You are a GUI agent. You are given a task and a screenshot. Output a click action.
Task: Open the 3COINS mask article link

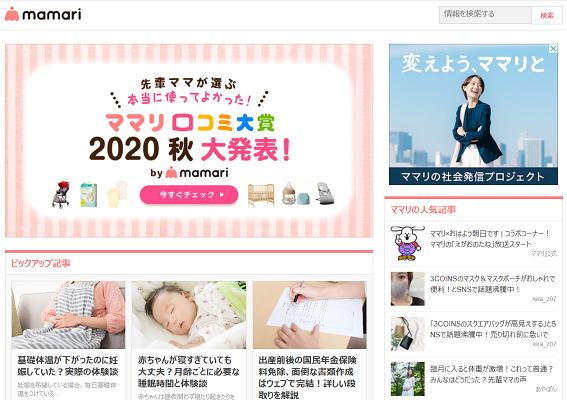coord(492,284)
